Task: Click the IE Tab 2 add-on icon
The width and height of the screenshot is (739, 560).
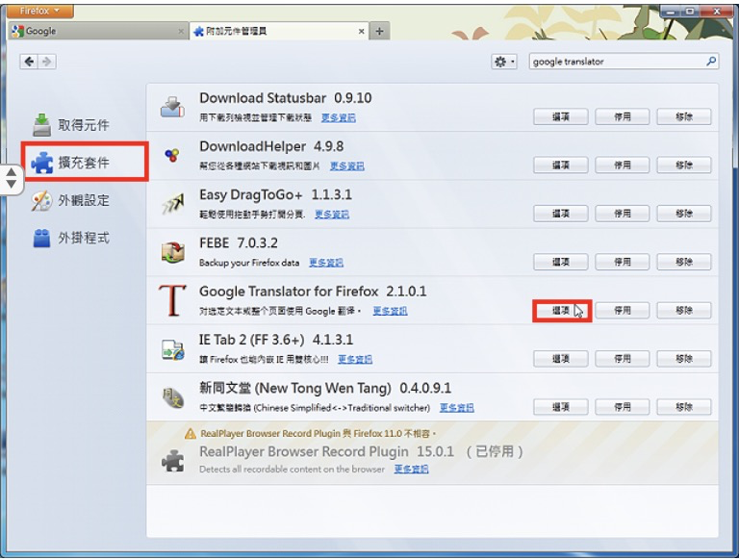Action: pyautogui.click(x=173, y=350)
